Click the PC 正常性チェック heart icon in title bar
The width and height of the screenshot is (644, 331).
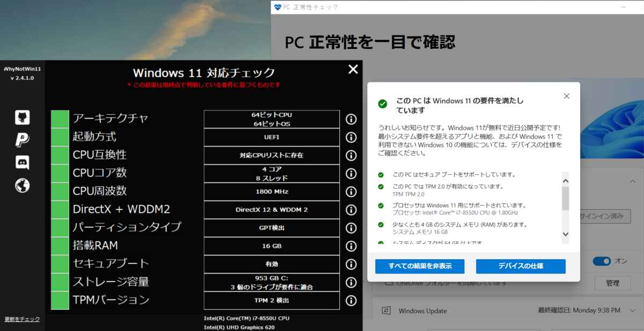click(x=277, y=7)
